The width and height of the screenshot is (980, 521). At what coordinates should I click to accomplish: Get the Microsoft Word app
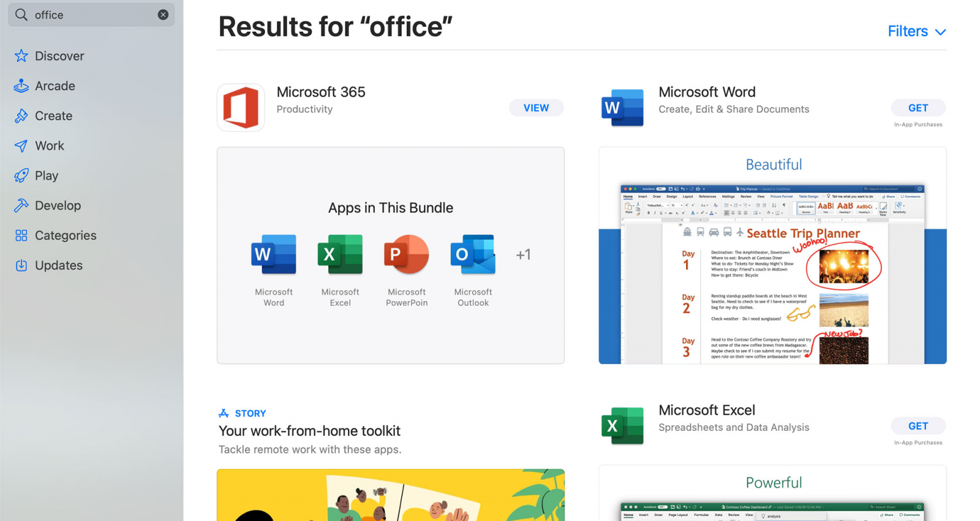point(918,108)
